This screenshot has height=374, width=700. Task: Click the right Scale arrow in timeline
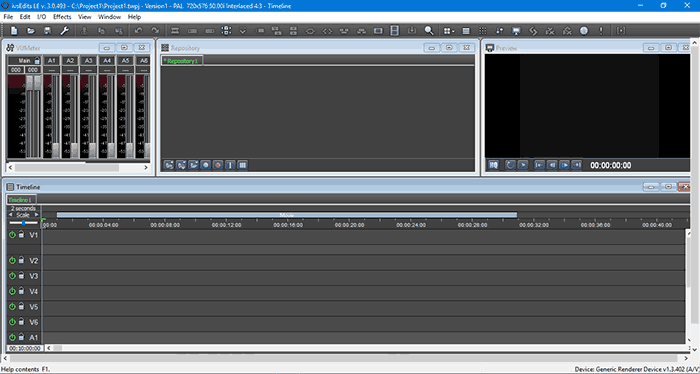tap(37, 215)
